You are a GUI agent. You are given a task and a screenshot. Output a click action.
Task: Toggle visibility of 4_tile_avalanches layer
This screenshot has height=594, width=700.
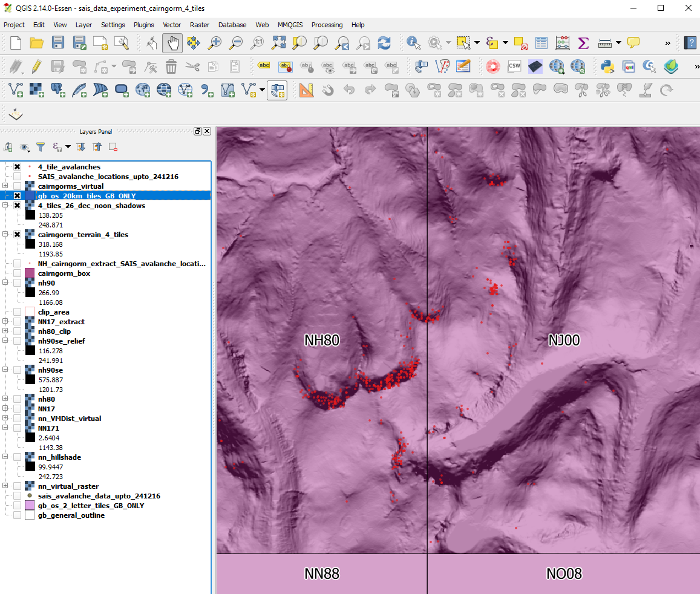(17, 166)
